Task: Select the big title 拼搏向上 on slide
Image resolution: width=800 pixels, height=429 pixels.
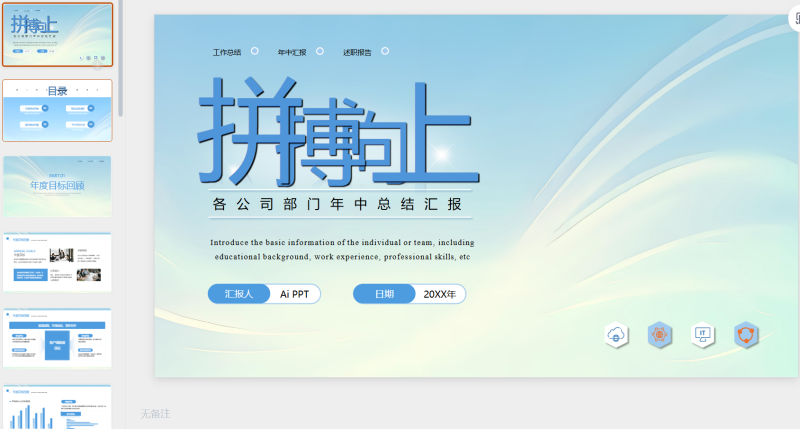Action: 338,132
